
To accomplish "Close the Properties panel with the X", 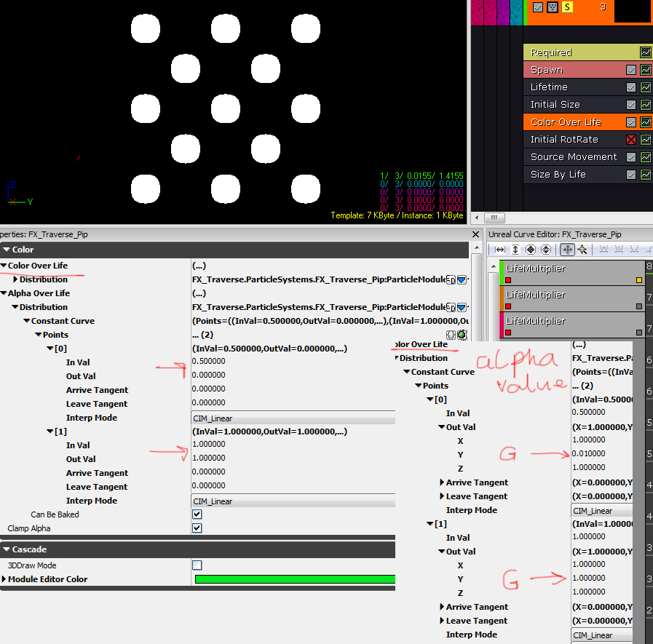I will tap(475, 234).
